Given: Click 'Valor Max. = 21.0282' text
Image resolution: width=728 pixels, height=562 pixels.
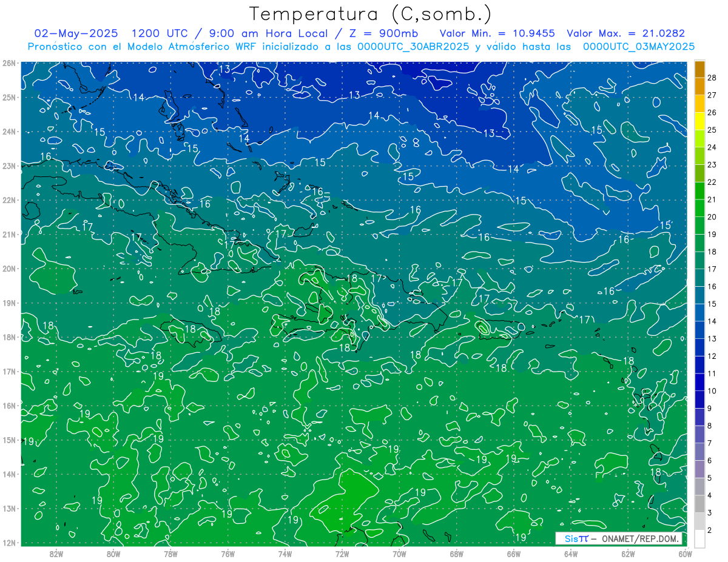Looking at the screenshot, I should pyautogui.click(x=626, y=34).
